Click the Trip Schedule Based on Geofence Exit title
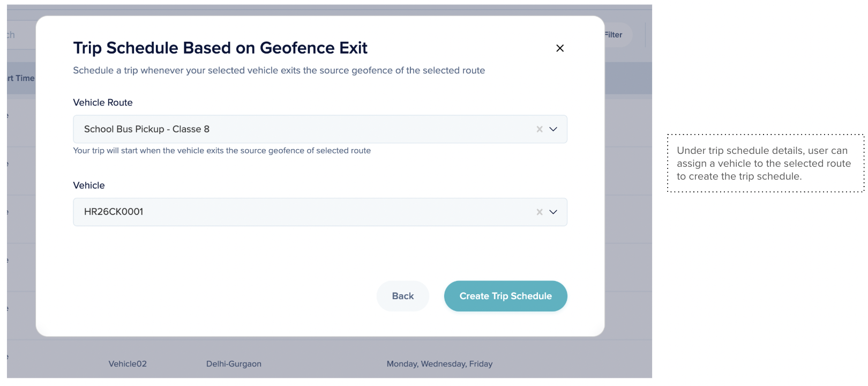This screenshot has height=386, width=868. 220,48
